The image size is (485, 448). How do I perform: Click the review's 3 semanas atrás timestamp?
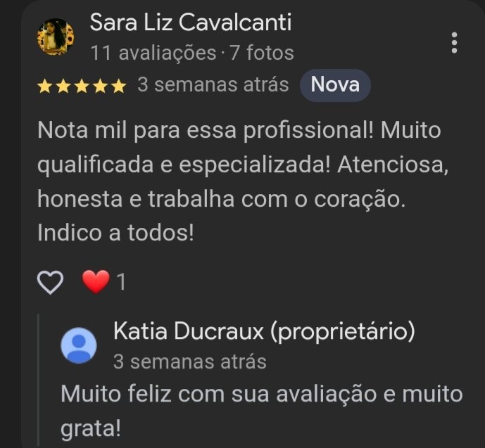(213, 84)
